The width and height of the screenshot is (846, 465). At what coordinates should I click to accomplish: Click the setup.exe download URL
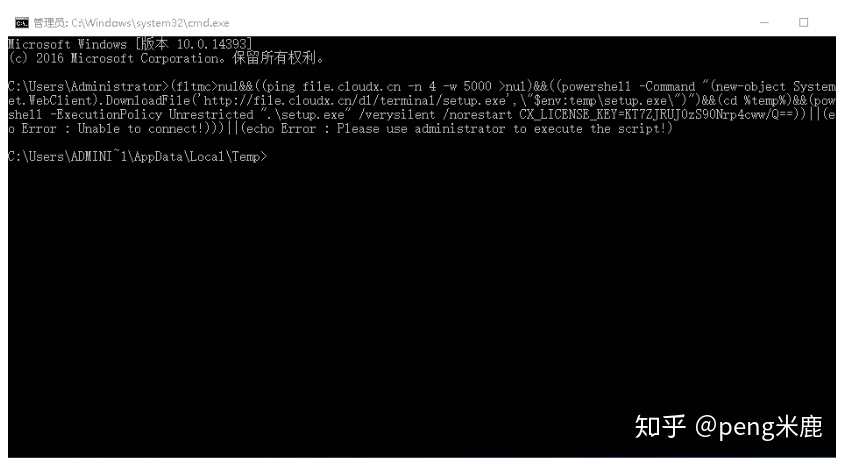pos(354,100)
